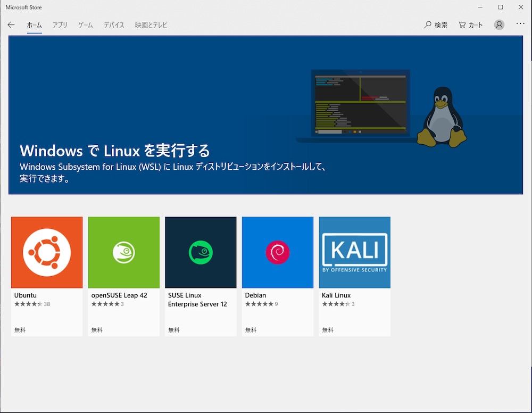This screenshot has width=532, height=413.
Task: Open the Ubuntu app title
Action: 26,295
